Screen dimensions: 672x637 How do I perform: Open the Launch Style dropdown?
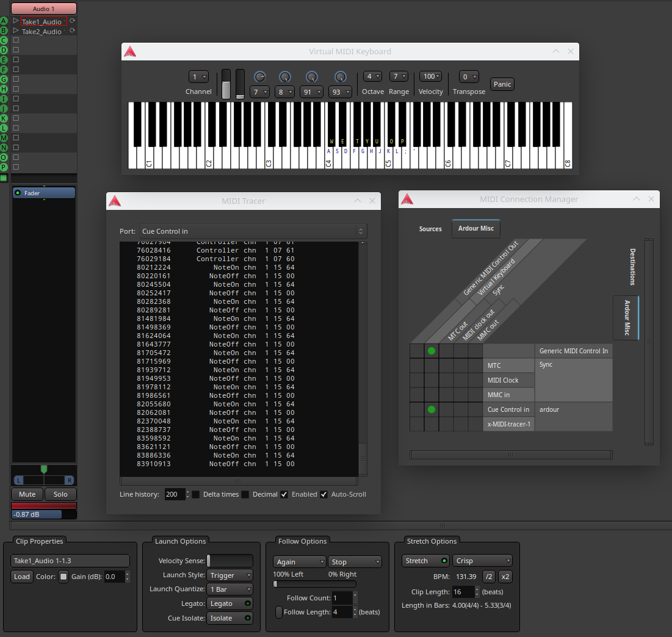point(229,575)
